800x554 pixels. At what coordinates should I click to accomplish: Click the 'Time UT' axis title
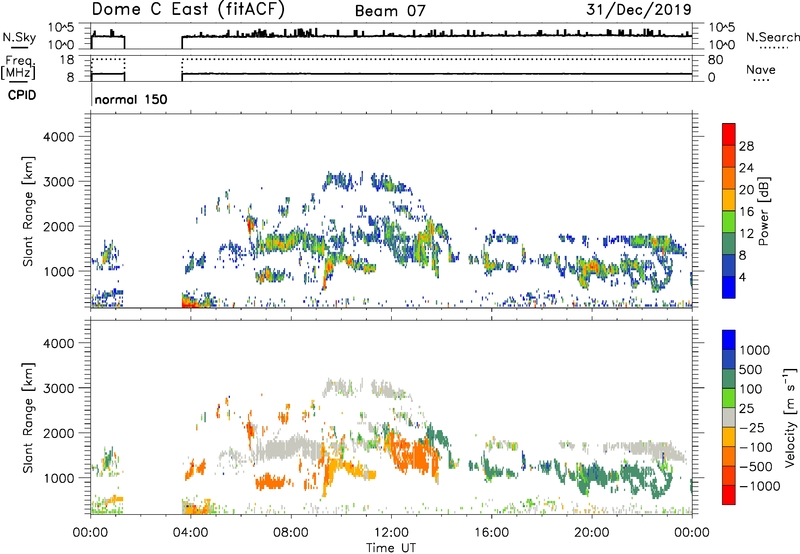click(x=391, y=548)
